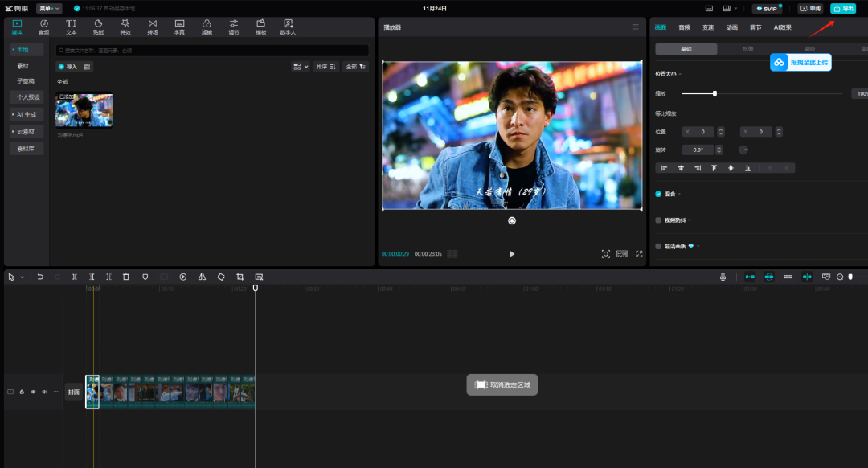This screenshot has width=868, height=468.
Task: Click the split clip tool
Action: (75, 277)
